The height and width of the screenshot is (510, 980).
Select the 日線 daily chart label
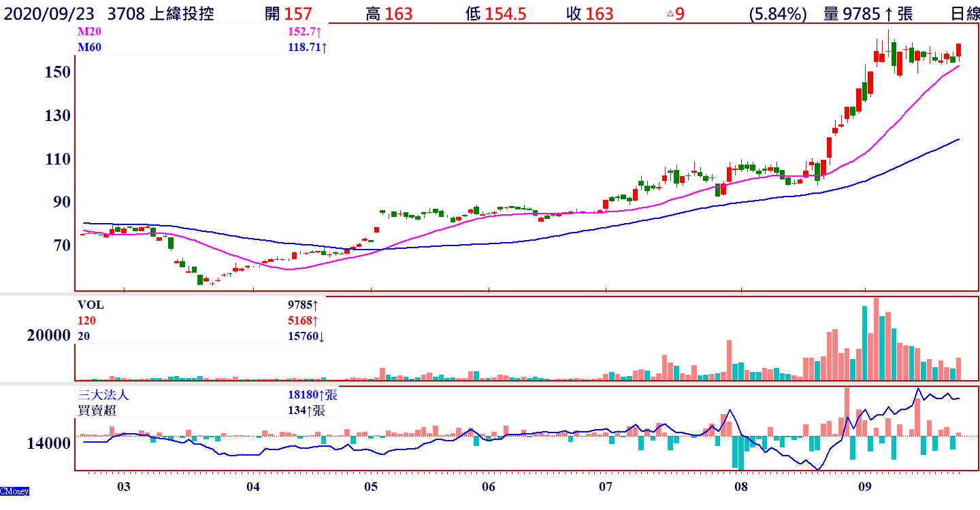[x=964, y=14]
